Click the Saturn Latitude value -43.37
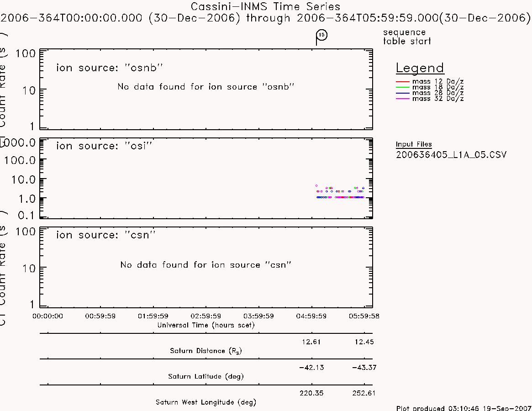The image size is (532, 411). (364, 368)
